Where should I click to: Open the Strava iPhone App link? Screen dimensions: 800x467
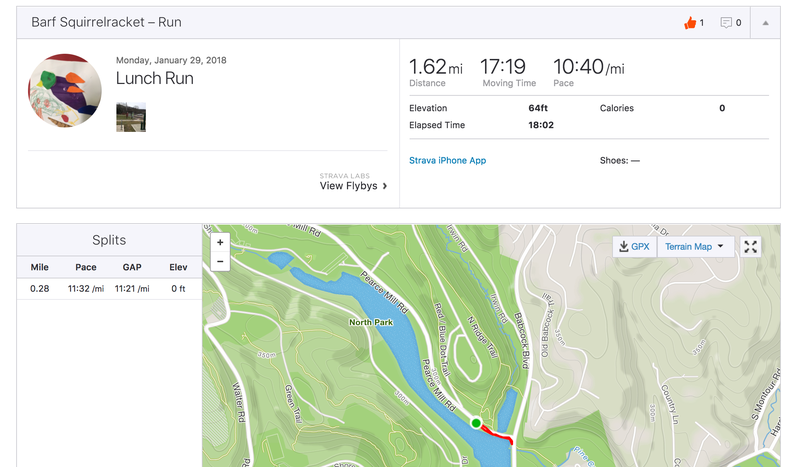447,160
